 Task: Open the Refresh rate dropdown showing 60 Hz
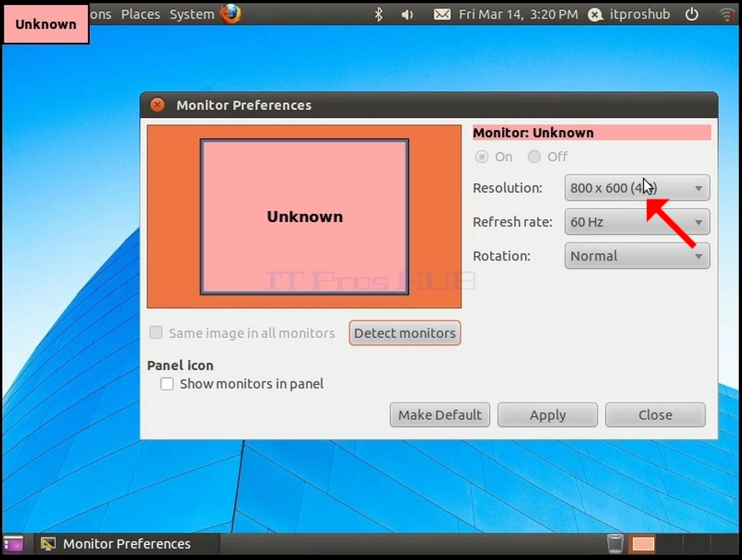(637, 222)
